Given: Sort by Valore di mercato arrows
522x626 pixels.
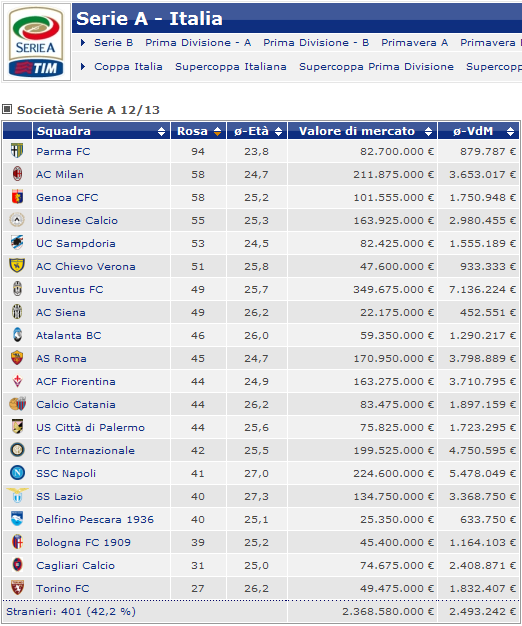Looking at the screenshot, I should click(429, 131).
